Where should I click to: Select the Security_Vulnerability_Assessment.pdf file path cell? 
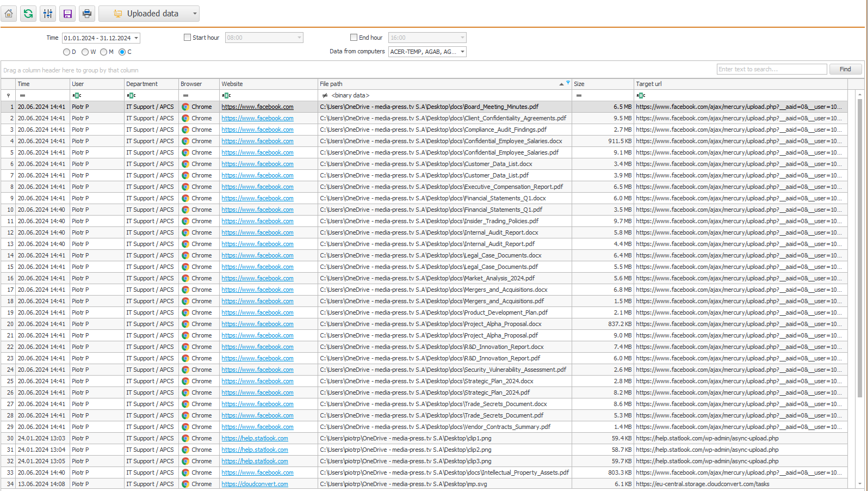445,370
